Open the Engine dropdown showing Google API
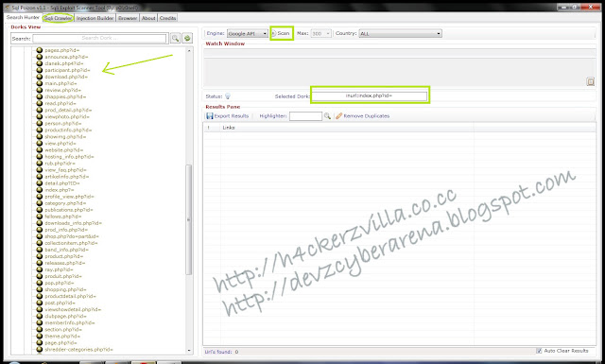The image size is (605, 364). (248, 34)
